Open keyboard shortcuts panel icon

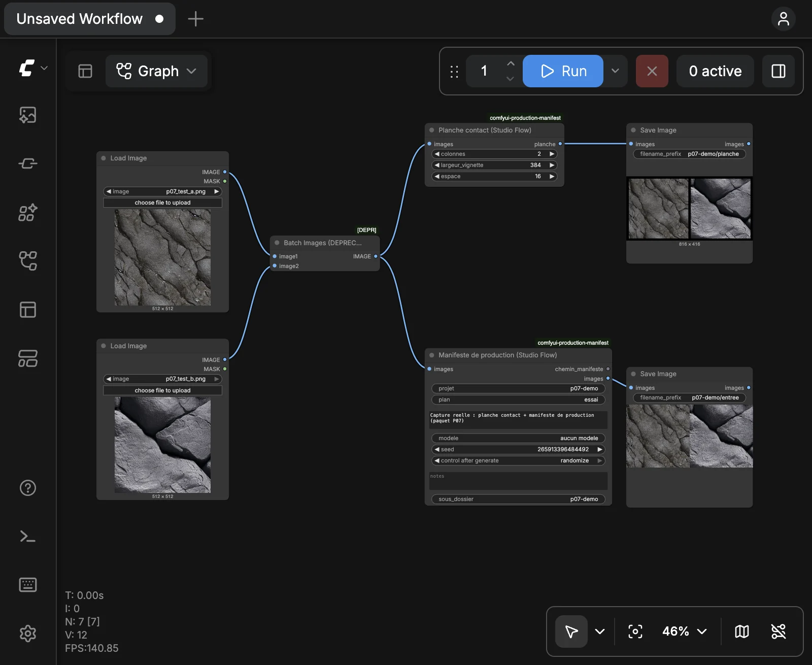(28, 585)
